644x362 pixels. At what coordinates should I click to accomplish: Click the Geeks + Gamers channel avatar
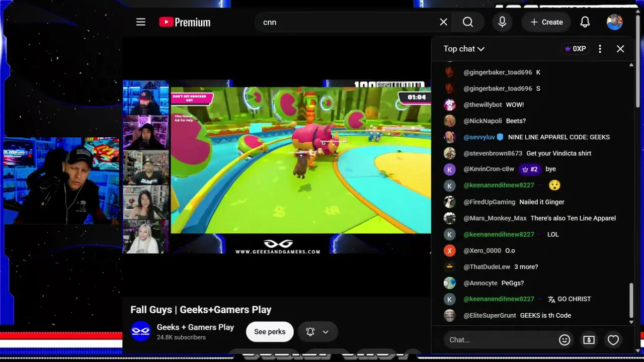pyautogui.click(x=141, y=332)
